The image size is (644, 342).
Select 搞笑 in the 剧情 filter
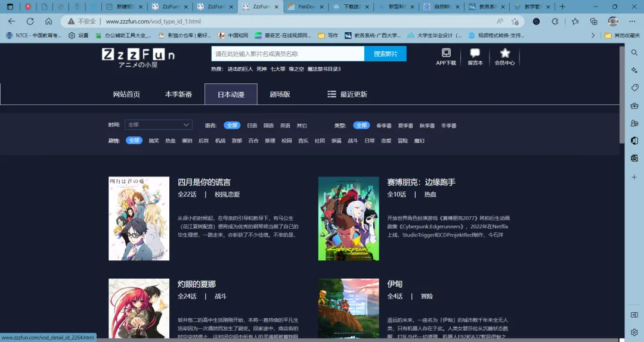(154, 141)
